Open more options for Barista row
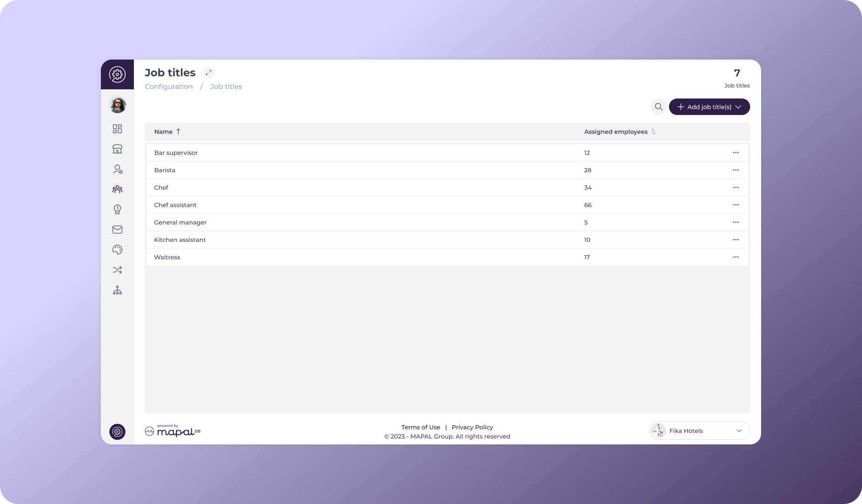The image size is (862, 504). pos(735,170)
